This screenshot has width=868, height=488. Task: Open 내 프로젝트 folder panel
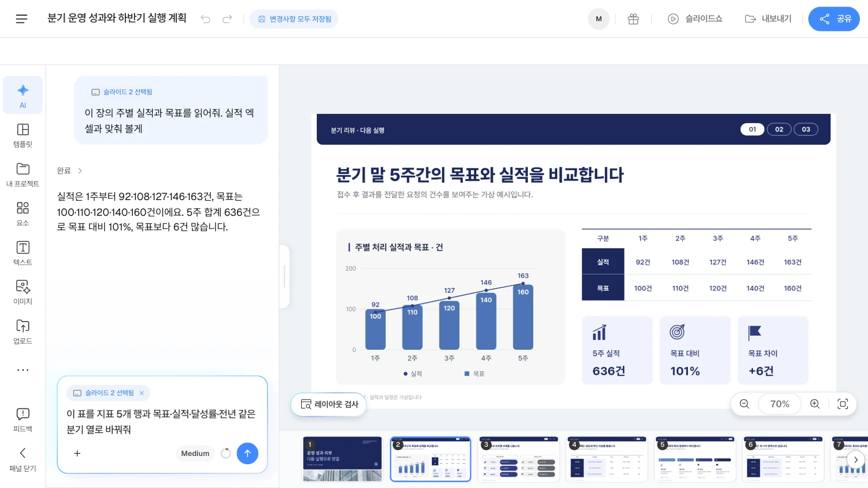(x=23, y=175)
